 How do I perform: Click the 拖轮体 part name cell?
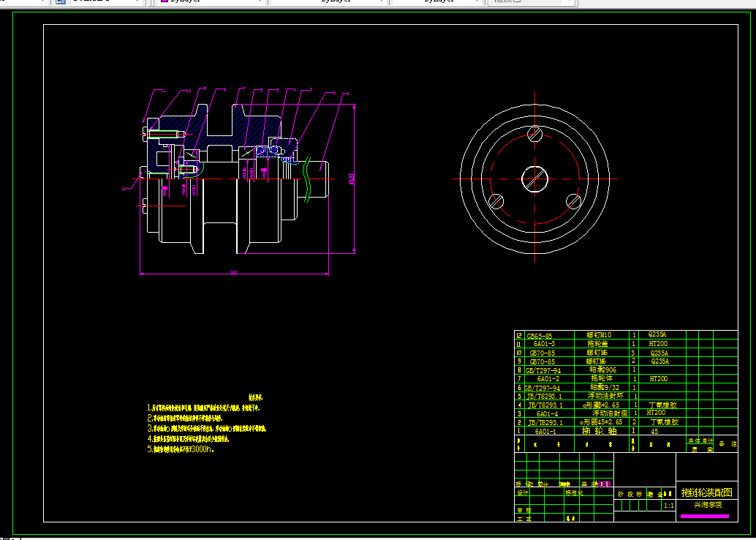602,378
